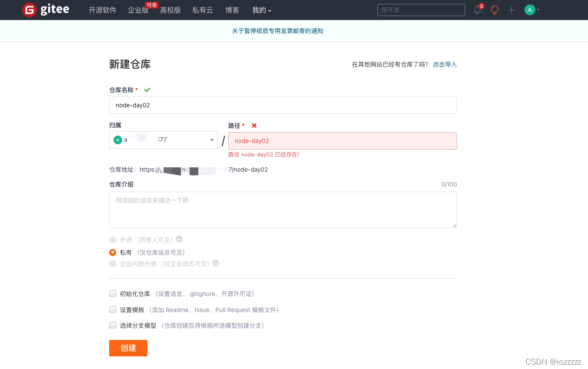Click the 创建 button
The width and height of the screenshot is (588, 369).
coord(128,348)
